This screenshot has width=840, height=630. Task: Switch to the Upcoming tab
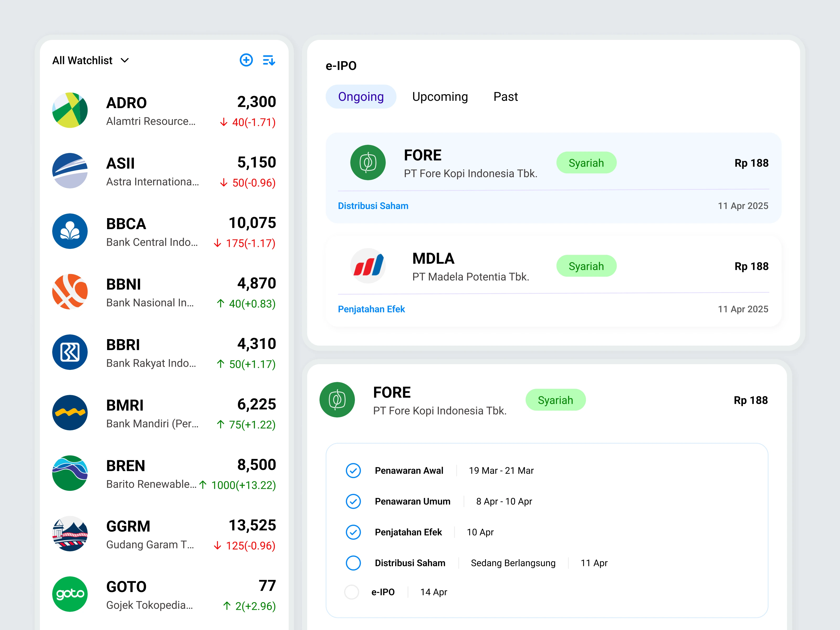pyautogui.click(x=440, y=97)
